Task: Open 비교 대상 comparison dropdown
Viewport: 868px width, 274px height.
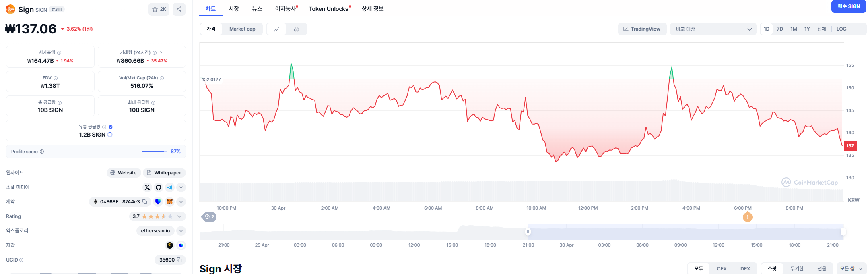Action: coord(713,29)
